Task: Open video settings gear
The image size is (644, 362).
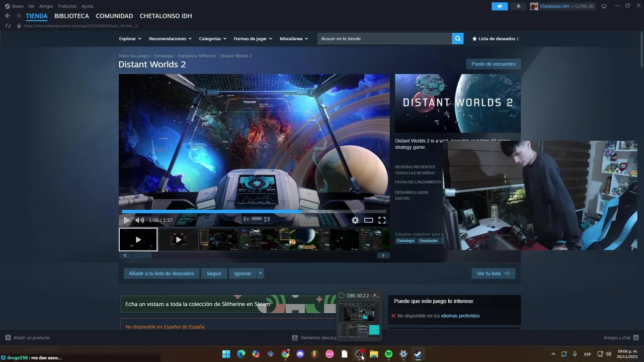Action: [x=355, y=220]
